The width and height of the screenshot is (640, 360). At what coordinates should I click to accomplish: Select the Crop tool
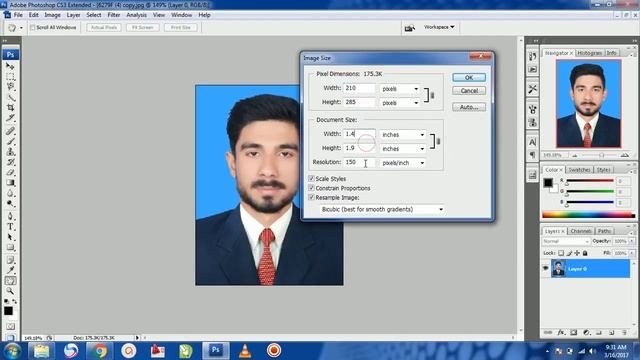10,107
